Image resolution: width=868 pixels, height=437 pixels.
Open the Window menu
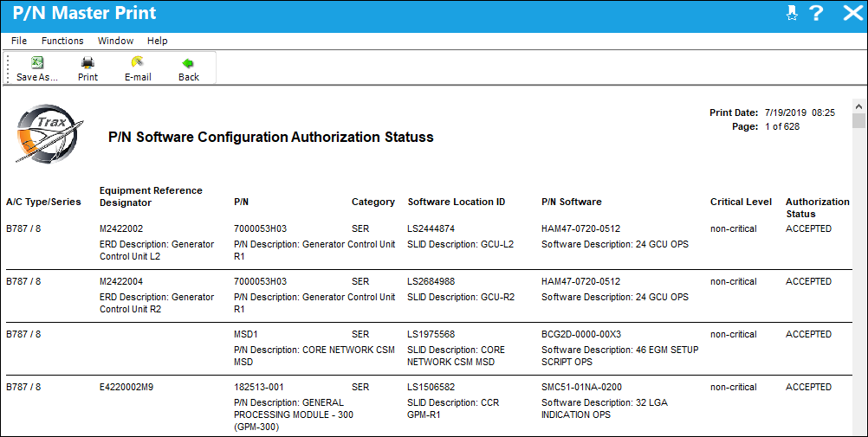[x=116, y=41]
